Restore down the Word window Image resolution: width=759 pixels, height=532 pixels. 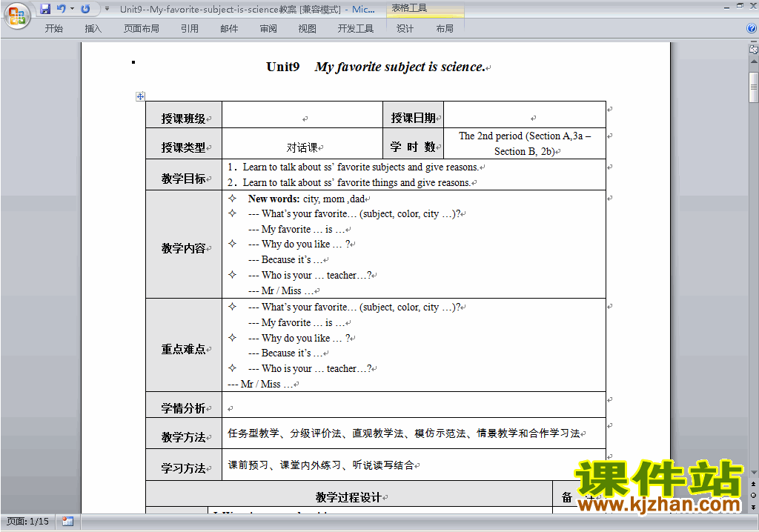click(x=740, y=6)
